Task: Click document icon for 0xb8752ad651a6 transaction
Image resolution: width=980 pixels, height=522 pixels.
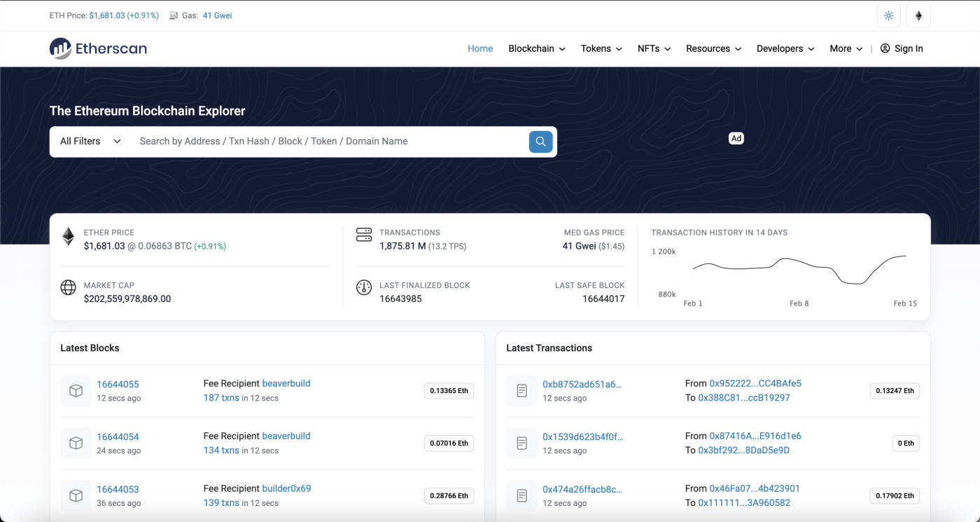Action: [x=521, y=391]
